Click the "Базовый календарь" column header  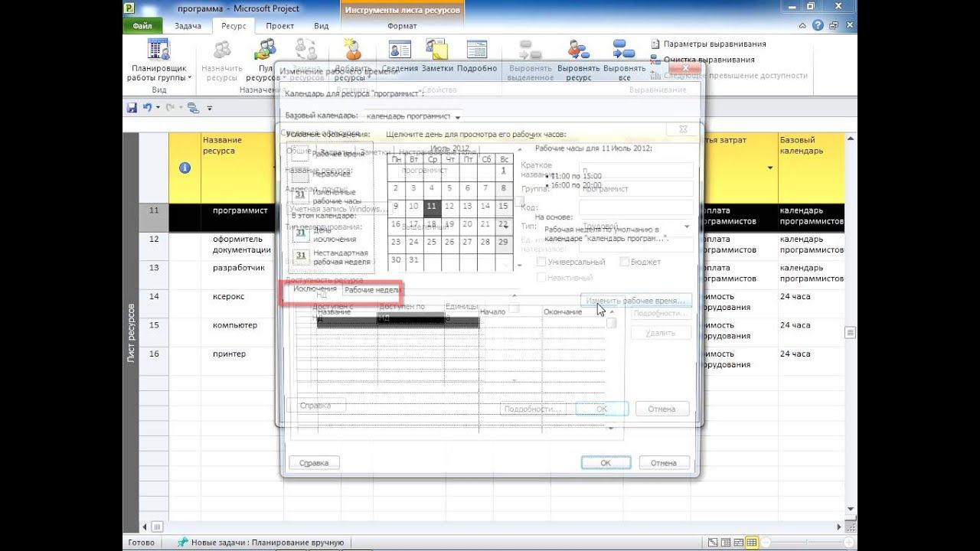tap(810, 168)
